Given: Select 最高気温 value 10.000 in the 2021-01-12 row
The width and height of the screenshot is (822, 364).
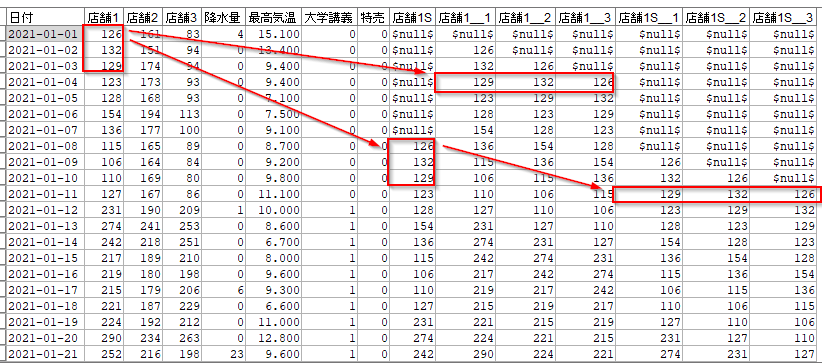Looking at the screenshot, I should 274,210.
